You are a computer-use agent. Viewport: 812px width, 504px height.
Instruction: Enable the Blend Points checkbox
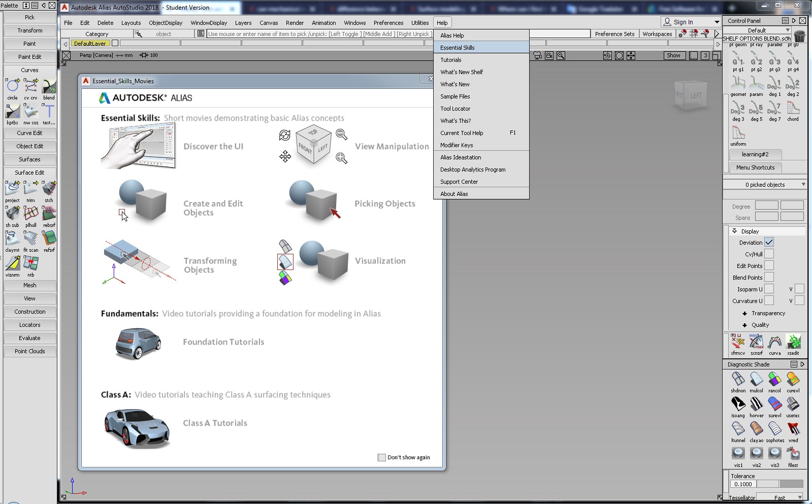(x=769, y=277)
